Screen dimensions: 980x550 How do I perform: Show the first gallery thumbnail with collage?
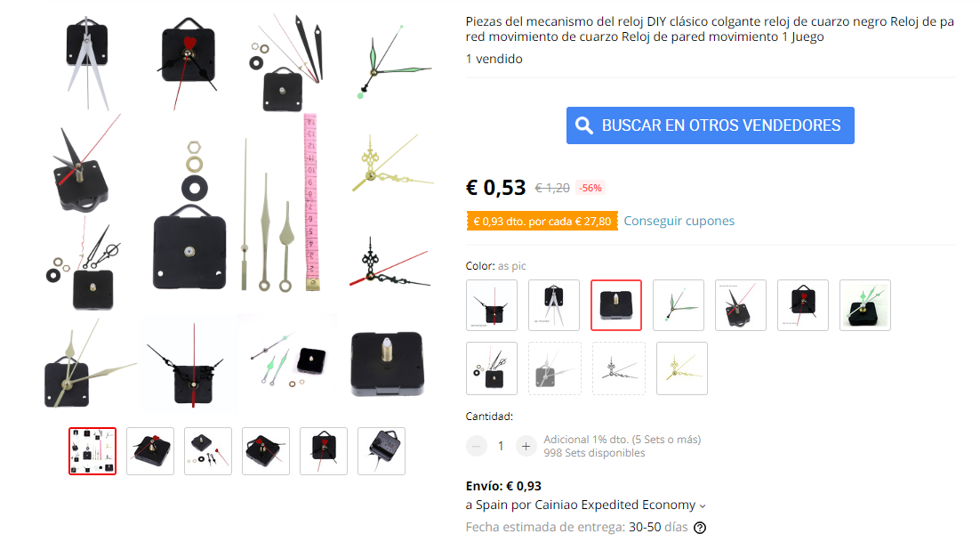click(x=92, y=451)
